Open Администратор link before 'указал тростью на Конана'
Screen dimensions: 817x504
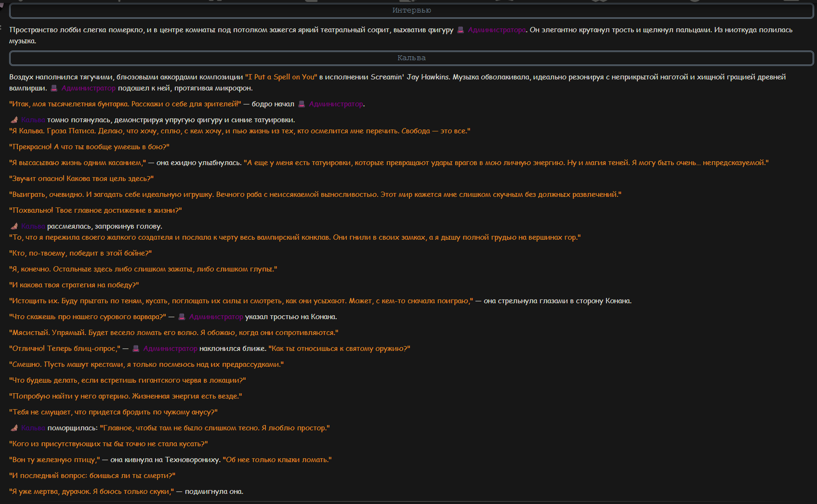[216, 317]
